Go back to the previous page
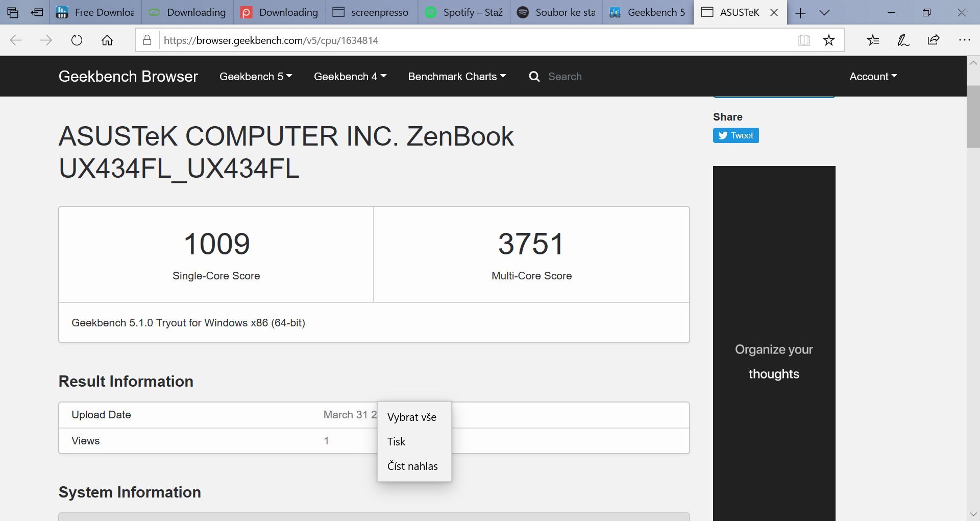 pos(16,40)
